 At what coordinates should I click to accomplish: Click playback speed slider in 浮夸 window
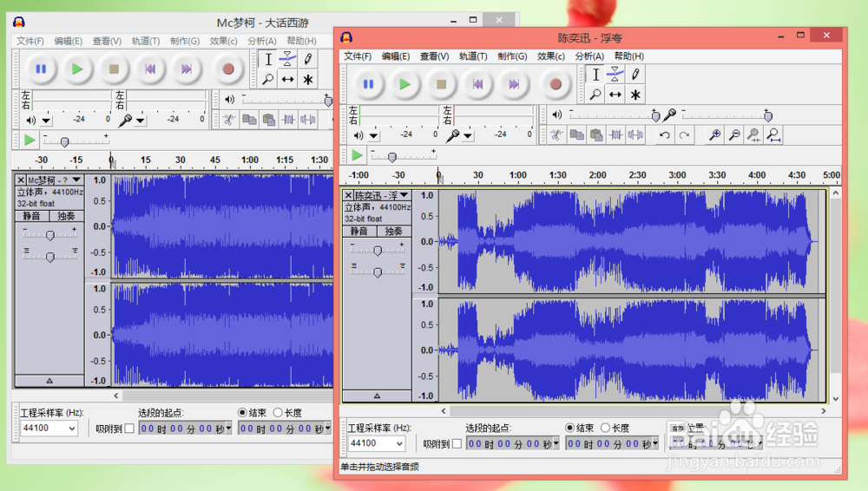(403, 156)
